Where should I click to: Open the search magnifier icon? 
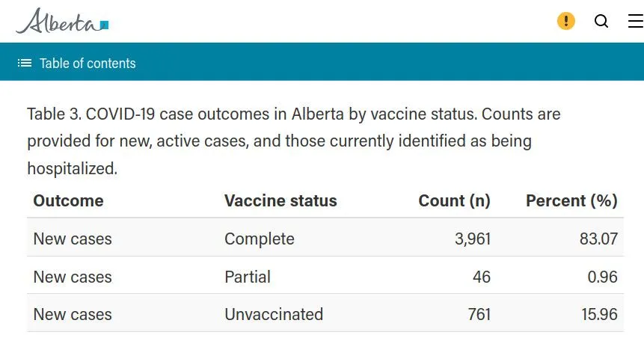click(601, 21)
